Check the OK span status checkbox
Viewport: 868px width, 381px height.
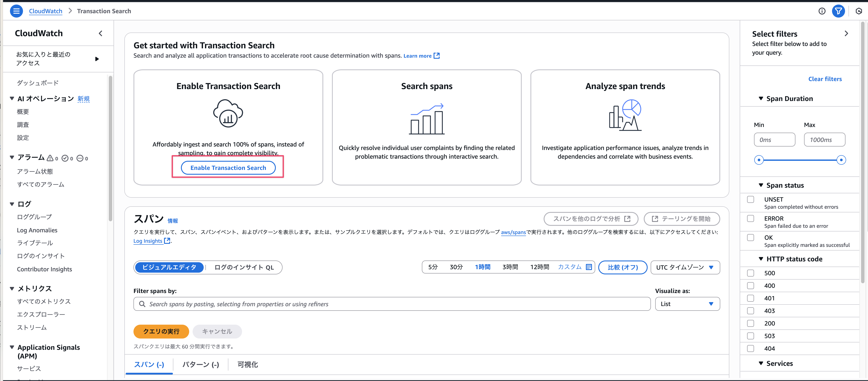point(750,237)
